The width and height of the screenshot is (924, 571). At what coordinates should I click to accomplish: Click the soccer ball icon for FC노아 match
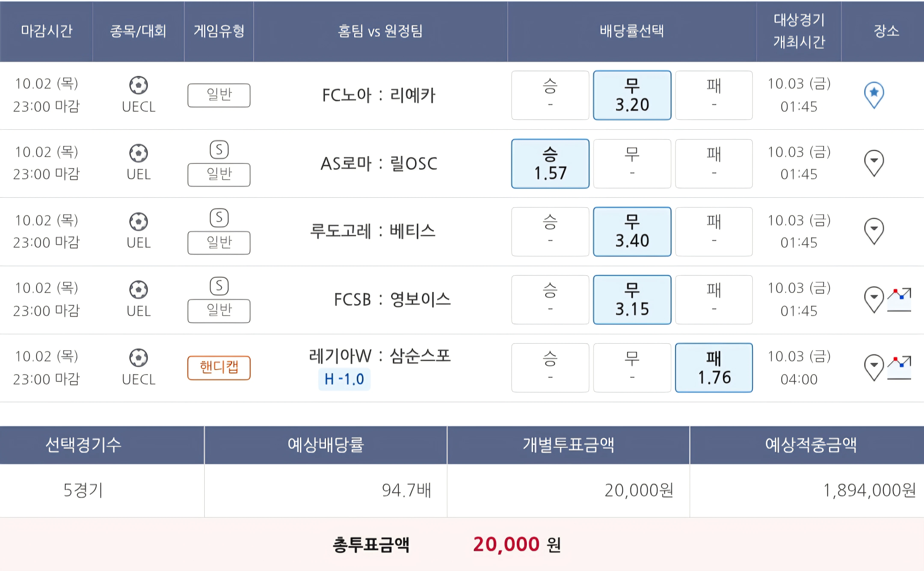[139, 85]
